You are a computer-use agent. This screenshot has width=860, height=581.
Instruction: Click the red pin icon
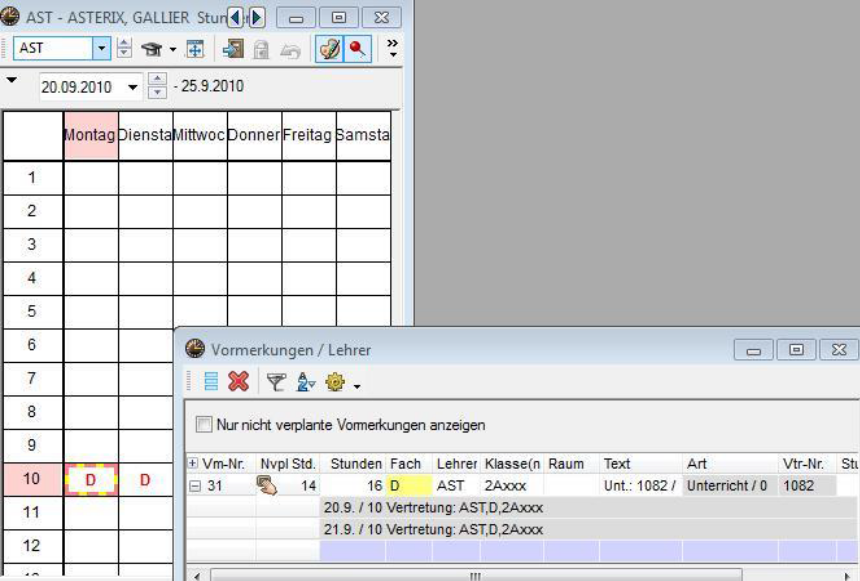(358, 49)
